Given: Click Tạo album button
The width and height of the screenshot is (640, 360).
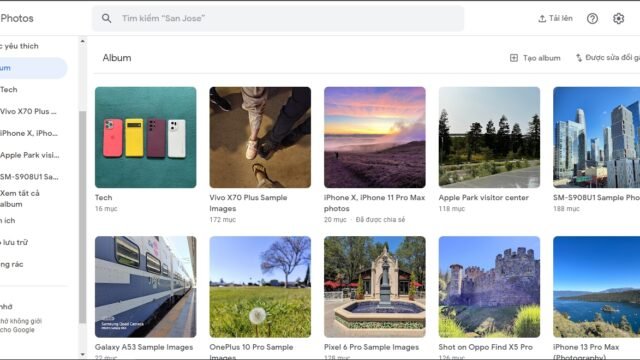Looking at the screenshot, I should [x=535, y=58].
